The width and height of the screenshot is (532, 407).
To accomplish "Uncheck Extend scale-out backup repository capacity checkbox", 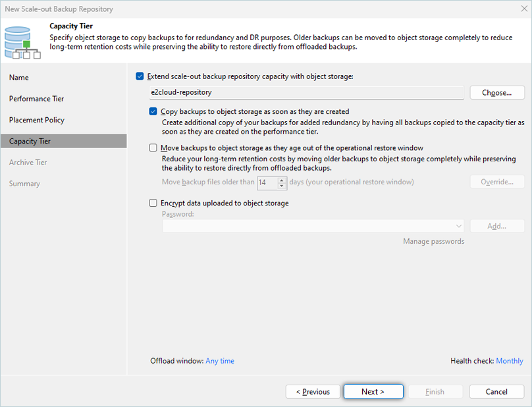I will pyautogui.click(x=140, y=76).
